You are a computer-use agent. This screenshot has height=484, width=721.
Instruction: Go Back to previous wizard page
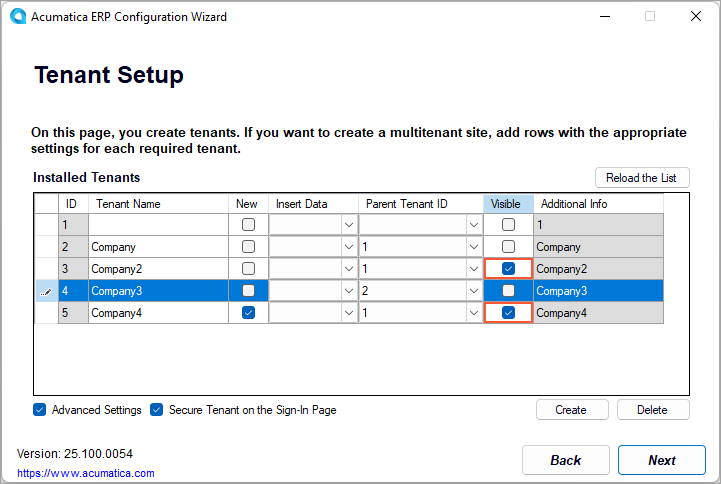(x=566, y=460)
